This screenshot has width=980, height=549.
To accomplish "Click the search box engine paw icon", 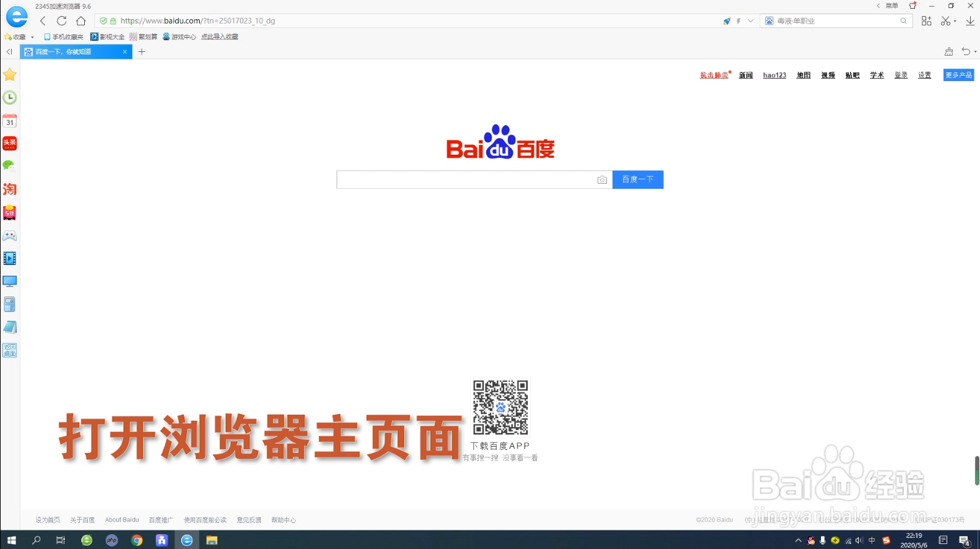I will click(769, 21).
